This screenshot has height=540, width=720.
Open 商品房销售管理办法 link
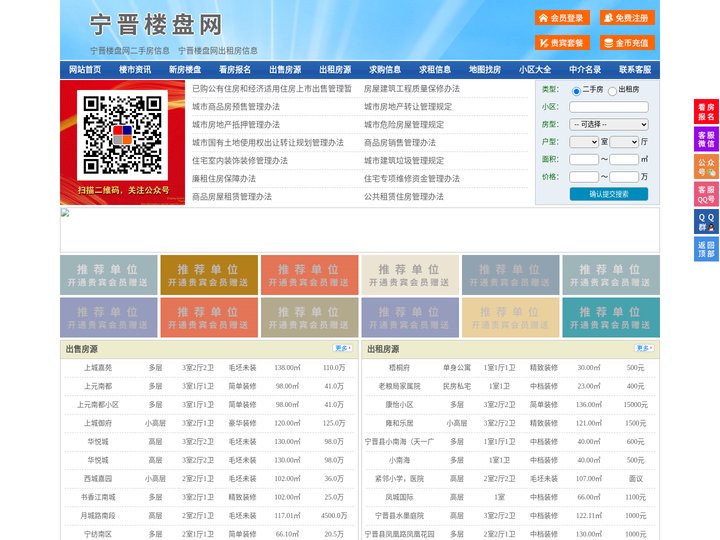[x=400, y=142]
